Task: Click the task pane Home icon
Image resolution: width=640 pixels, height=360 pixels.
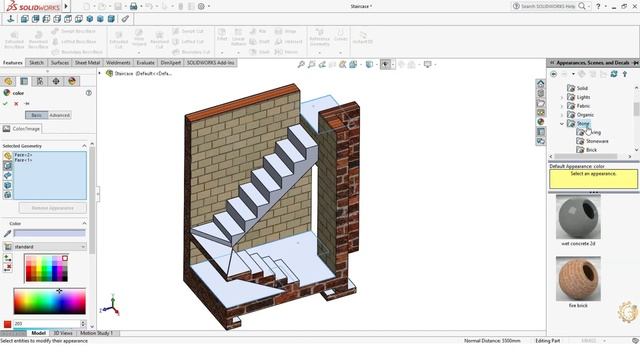Action: (540, 83)
